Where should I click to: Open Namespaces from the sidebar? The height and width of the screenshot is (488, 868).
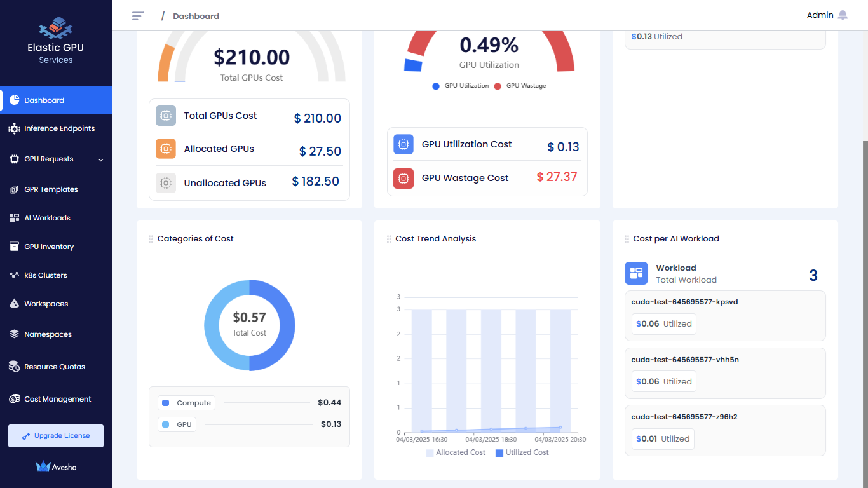click(56, 334)
